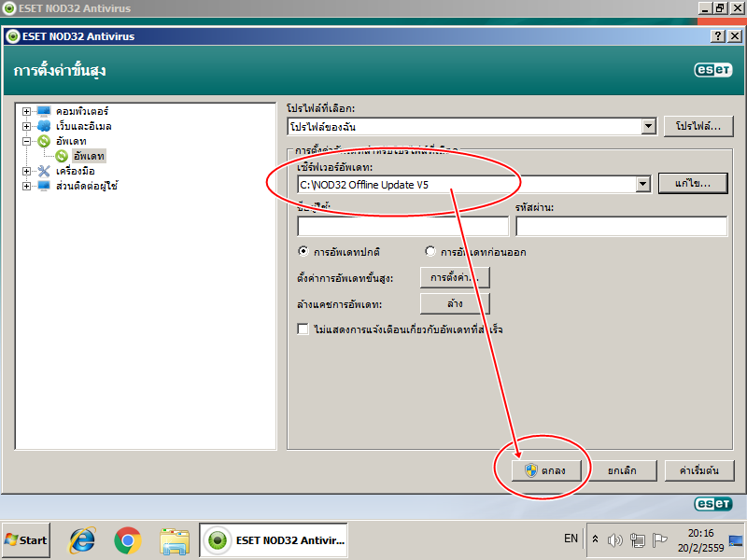Image resolution: width=747 pixels, height=560 pixels.
Task: Open the โปรไฟล์ที่เลือก profile dropdown
Action: tap(648, 127)
